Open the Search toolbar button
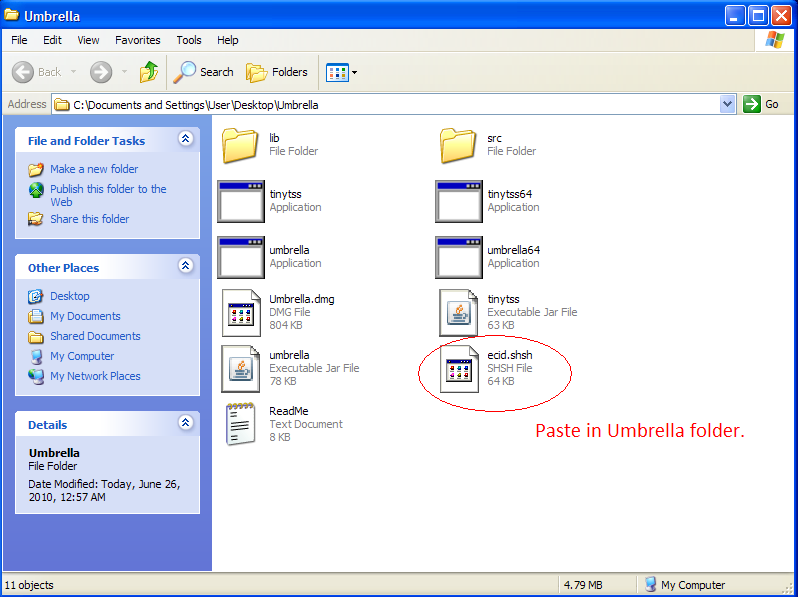The image size is (798, 597). [x=203, y=72]
